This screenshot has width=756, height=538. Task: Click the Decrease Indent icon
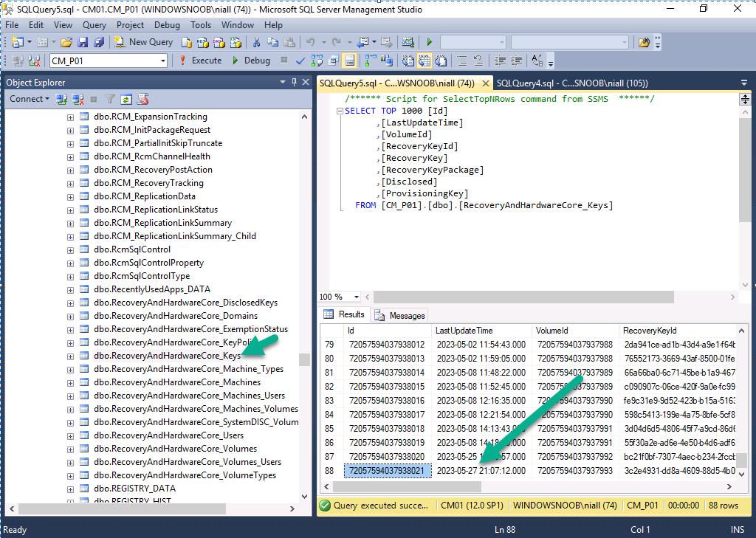point(500,61)
